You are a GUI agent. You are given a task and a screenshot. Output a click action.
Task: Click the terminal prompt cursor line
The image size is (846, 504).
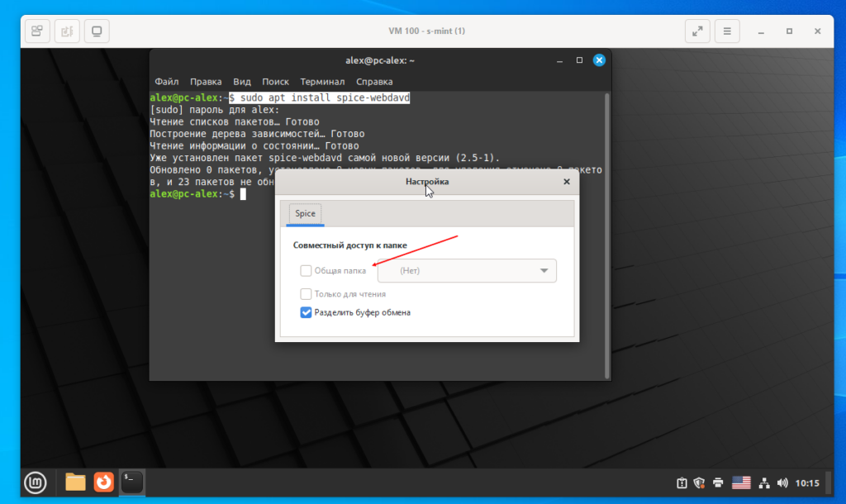pos(198,194)
